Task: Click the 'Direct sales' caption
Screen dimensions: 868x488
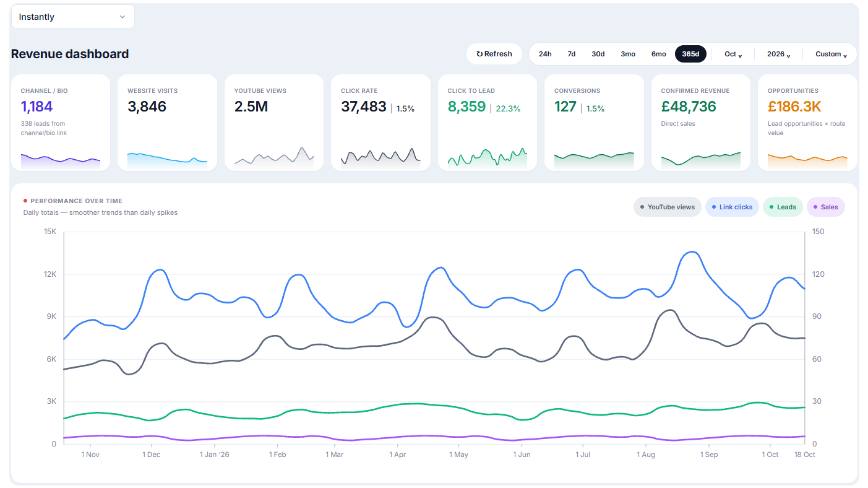Action: [678, 123]
